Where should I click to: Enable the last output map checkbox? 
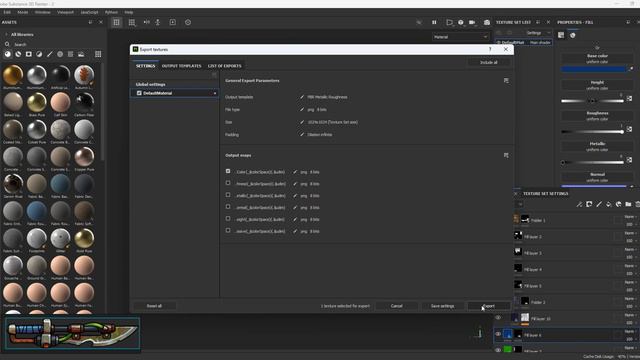click(228, 231)
